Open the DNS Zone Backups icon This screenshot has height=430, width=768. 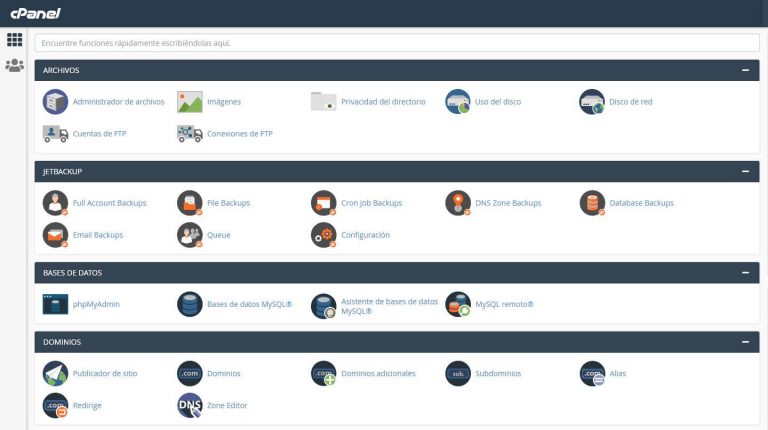[457, 203]
